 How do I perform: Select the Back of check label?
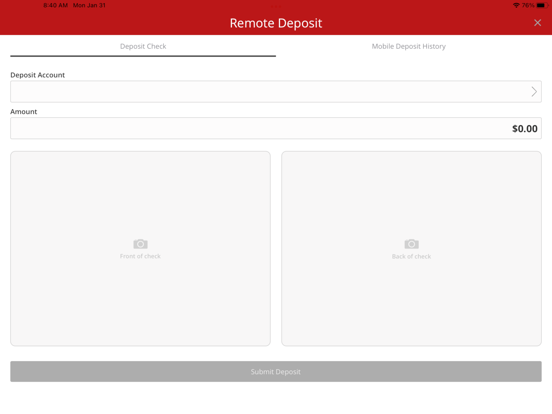(411, 256)
